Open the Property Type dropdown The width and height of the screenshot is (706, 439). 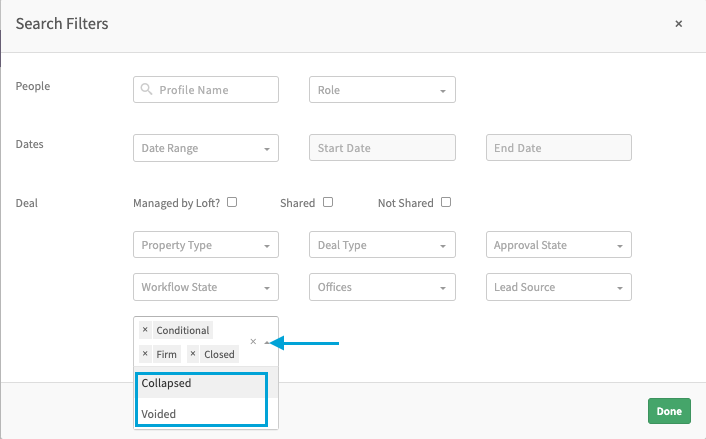point(205,245)
